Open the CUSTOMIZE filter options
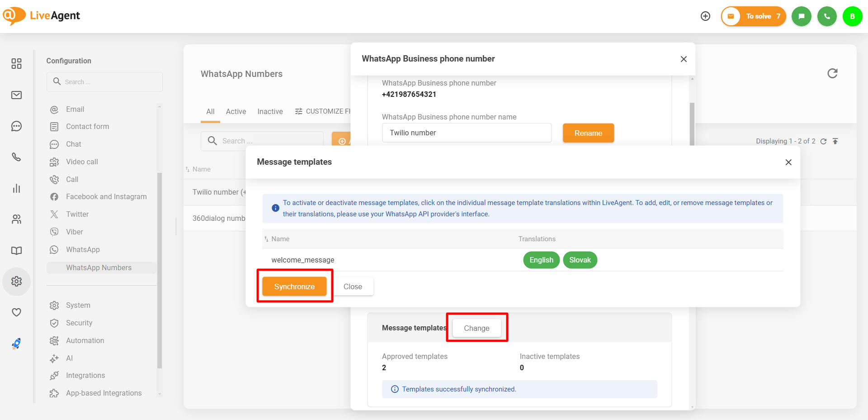 point(323,111)
